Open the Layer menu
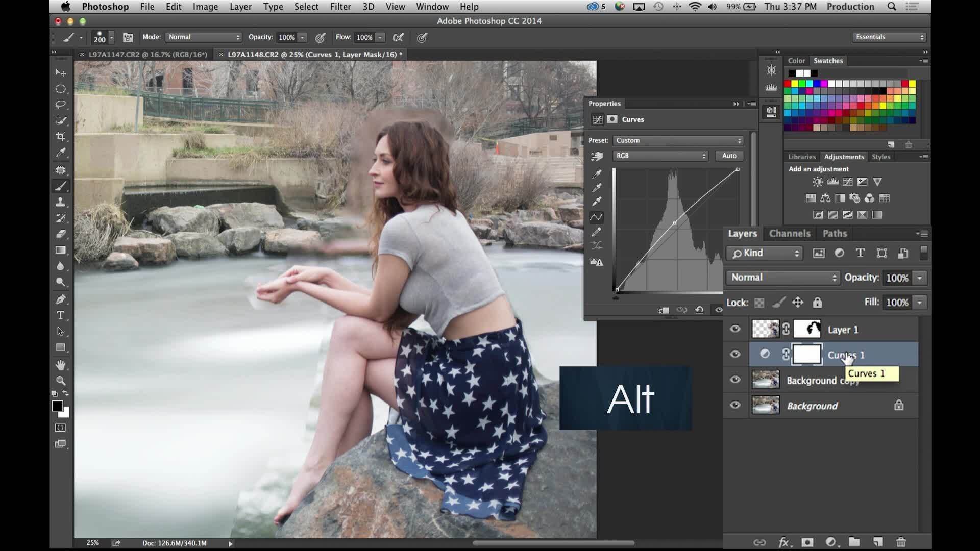Image resolution: width=980 pixels, height=551 pixels. click(x=240, y=7)
